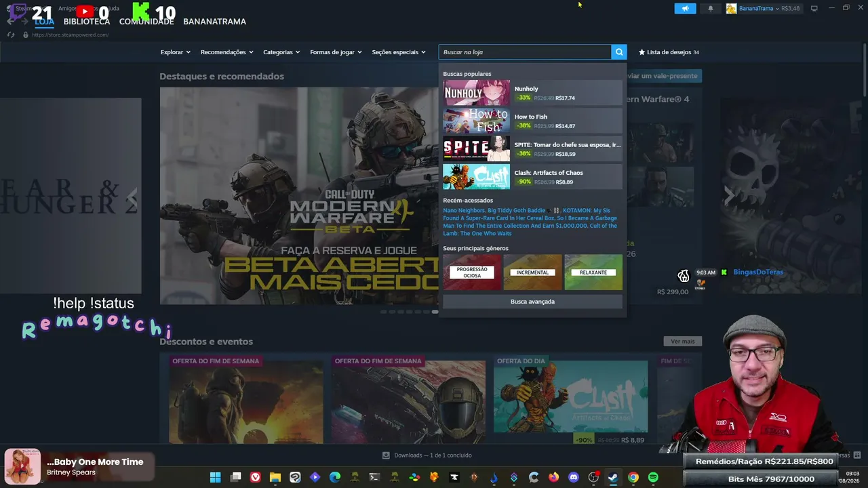Open Microsoft Edge from the taskbar
Image resolution: width=868 pixels, height=488 pixels.
tap(335, 477)
